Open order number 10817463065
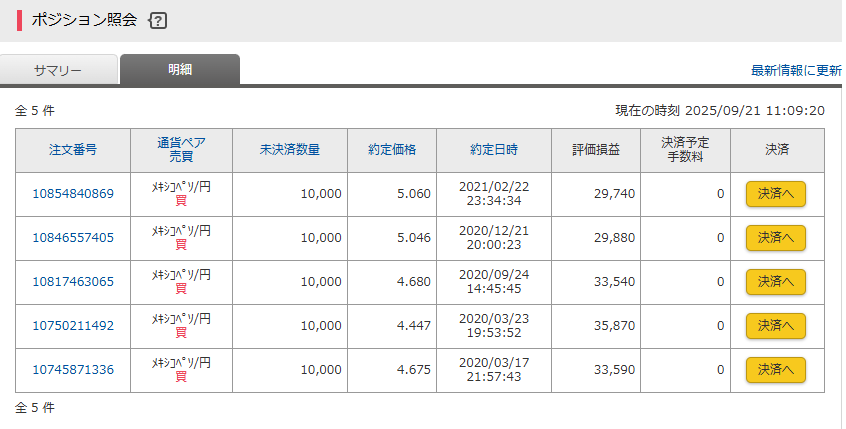 pyautogui.click(x=73, y=282)
